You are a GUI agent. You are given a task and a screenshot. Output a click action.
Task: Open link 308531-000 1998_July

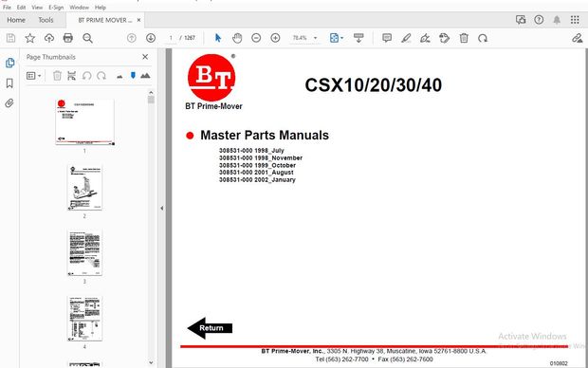(x=251, y=151)
